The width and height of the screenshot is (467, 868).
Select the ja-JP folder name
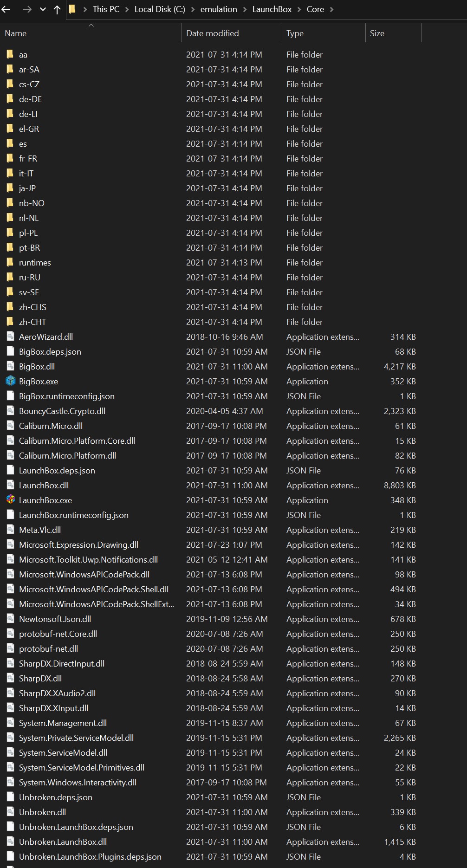point(27,188)
